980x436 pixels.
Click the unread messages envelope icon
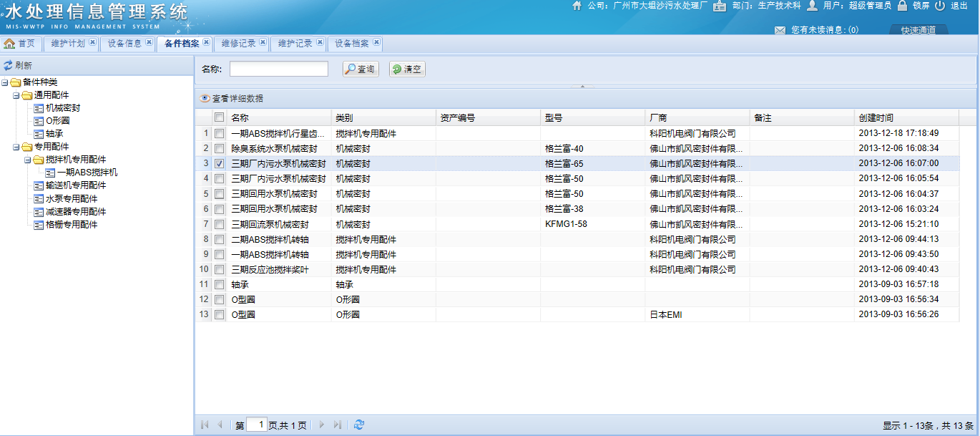click(780, 30)
